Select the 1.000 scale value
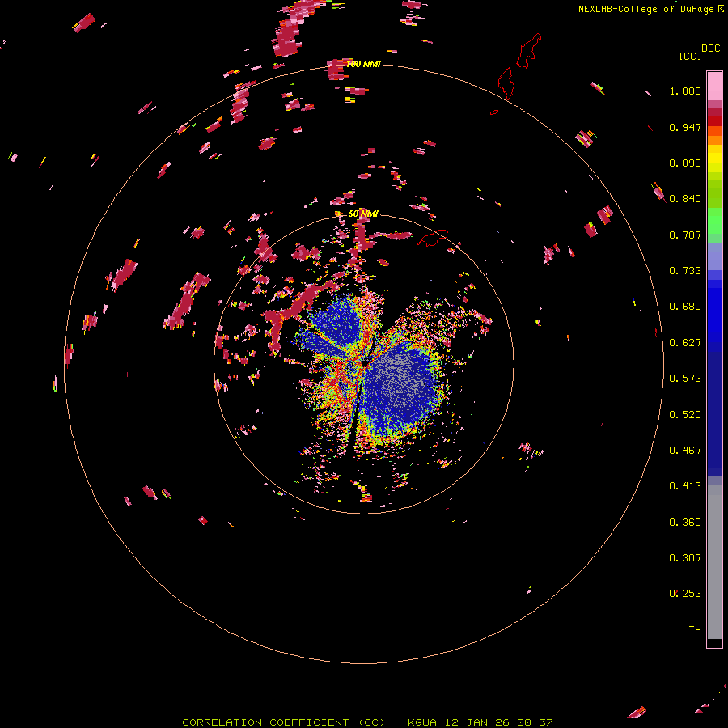Image resolution: width=728 pixels, height=728 pixels. pos(685,91)
